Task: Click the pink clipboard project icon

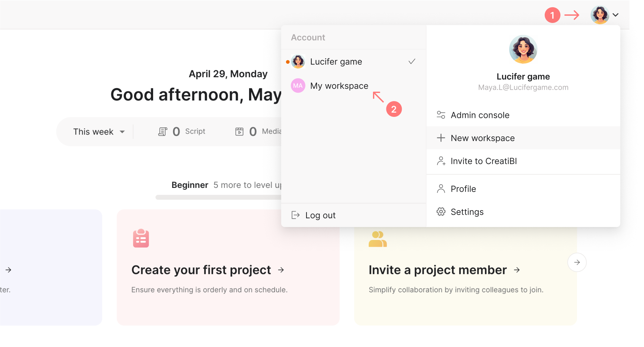Action: [x=141, y=238]
